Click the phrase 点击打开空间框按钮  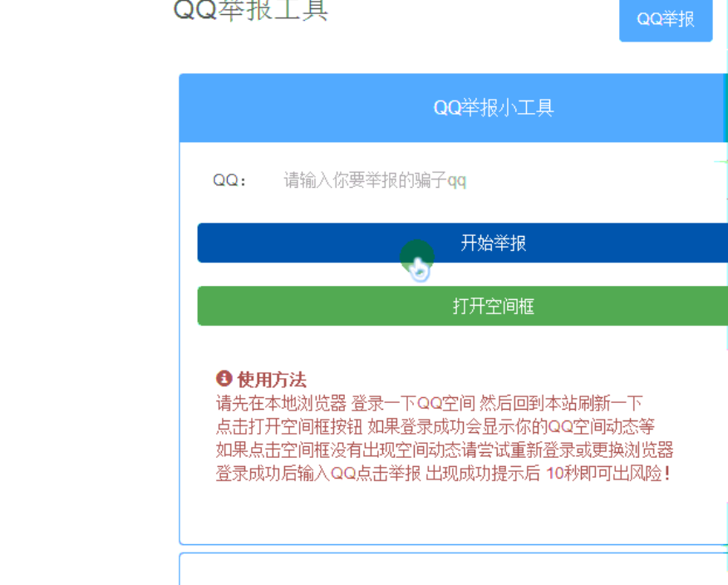289,427
